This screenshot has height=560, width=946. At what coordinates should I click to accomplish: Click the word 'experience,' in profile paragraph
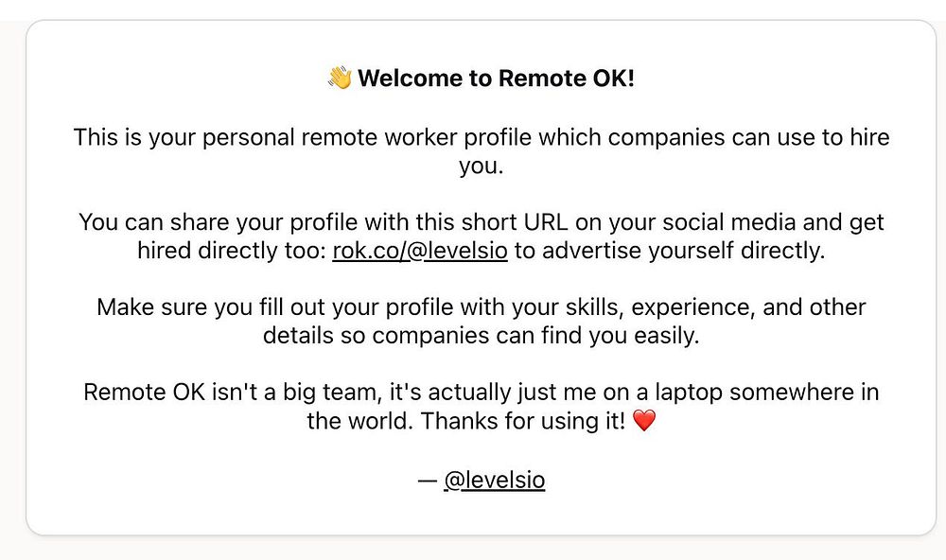(x=693, y=307)
